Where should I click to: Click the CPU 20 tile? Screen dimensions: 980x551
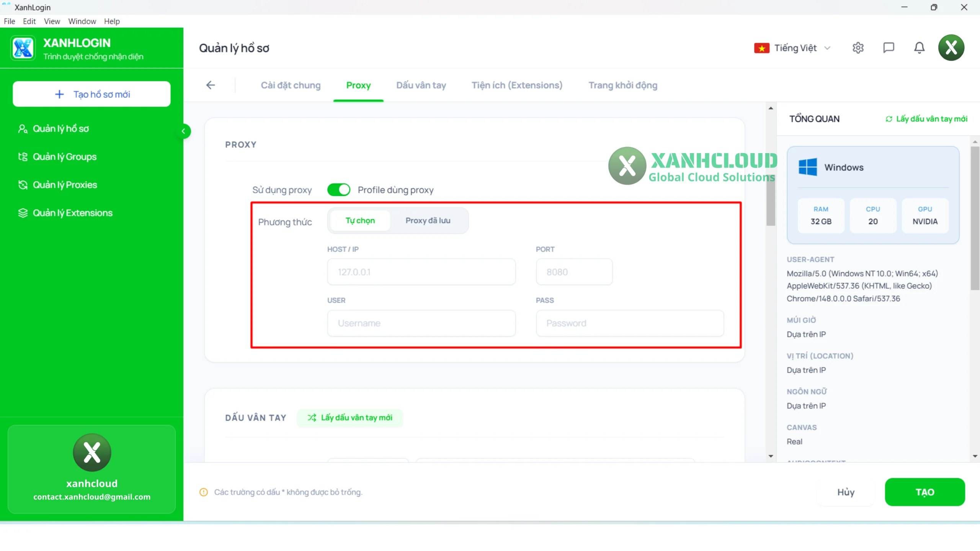873,215
